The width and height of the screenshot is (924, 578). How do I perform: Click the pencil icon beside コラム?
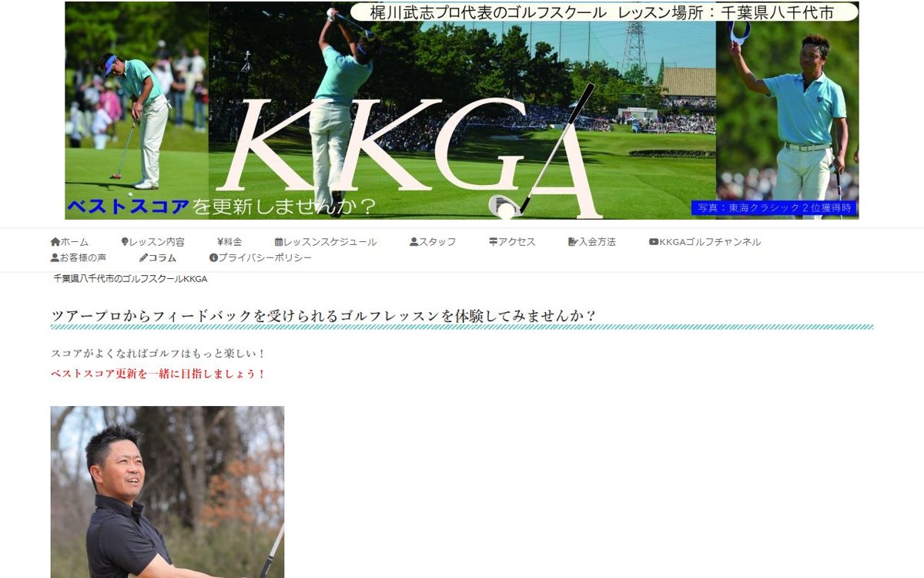click(143, 257)
